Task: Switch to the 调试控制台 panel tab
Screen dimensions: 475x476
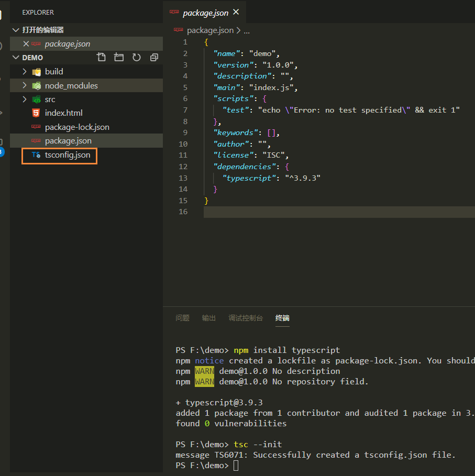Action: coord(246,318)
